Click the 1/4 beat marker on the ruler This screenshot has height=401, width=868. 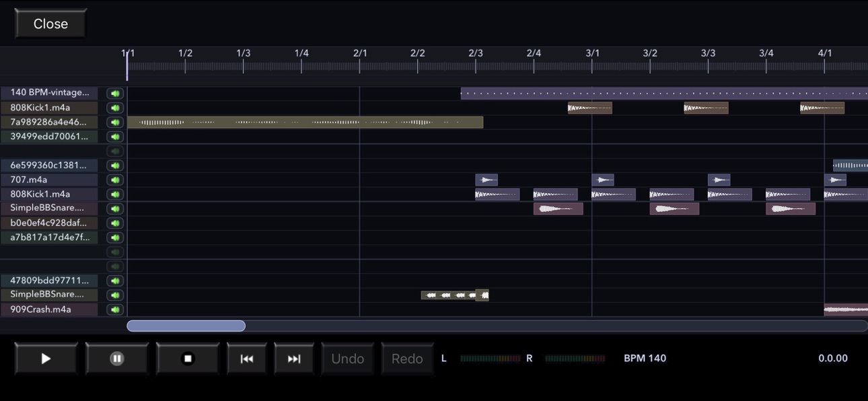[301, 53]
